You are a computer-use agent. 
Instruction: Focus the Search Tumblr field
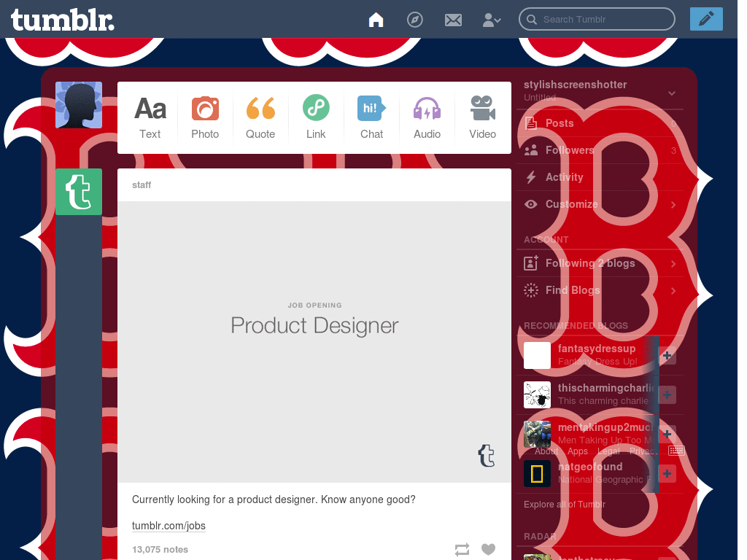tap(597, 19)
